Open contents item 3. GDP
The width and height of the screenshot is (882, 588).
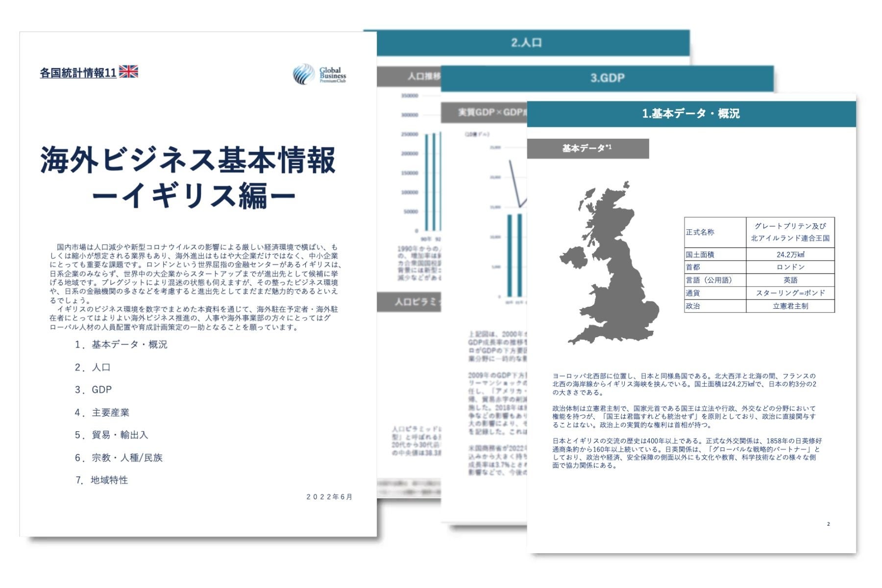93,390
